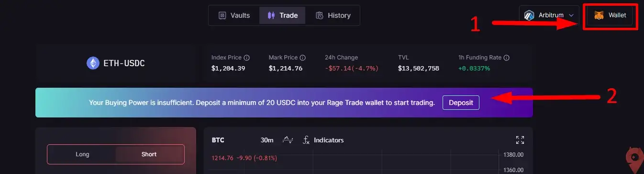The image size is (644, 174).
Task: Select the Short position toggle
Action: [x=149, y=154]
